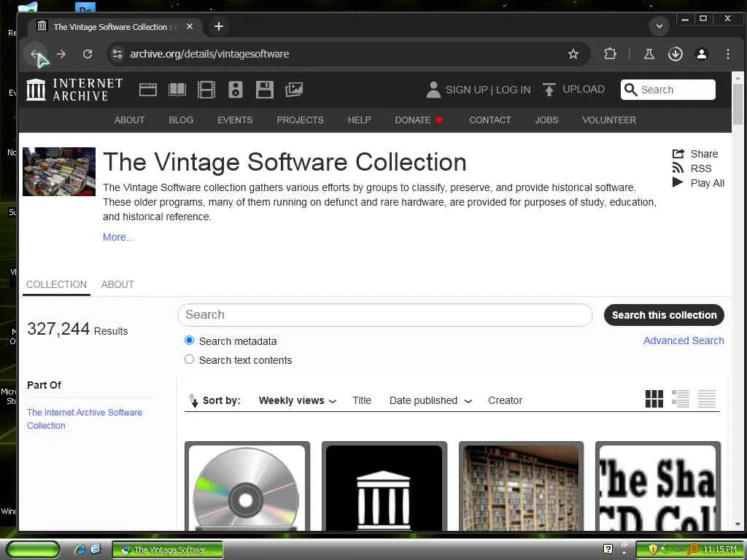Open the browser profile icon
The width and height of the screenshot is (747, 560).
click(x=701, y=54)
